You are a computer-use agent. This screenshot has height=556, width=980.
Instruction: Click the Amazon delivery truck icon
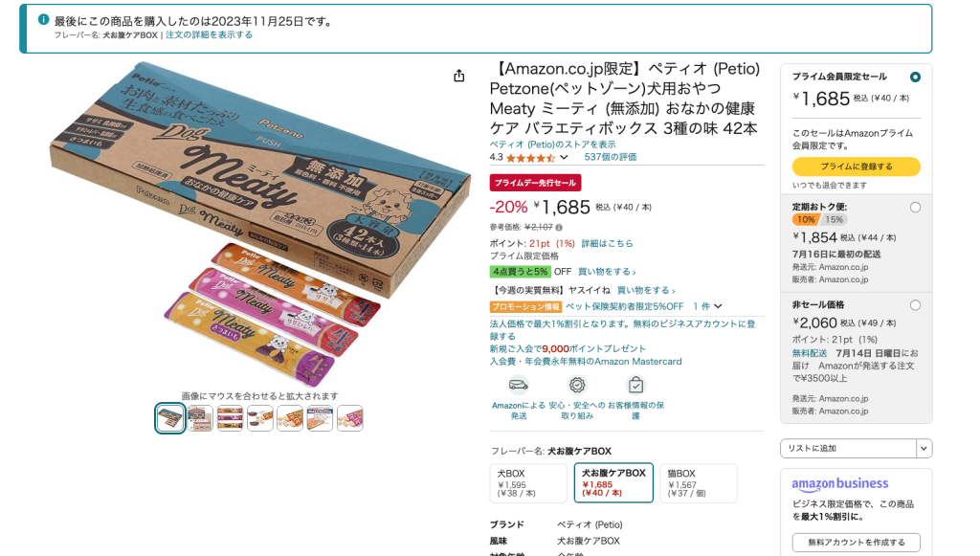click(518, 385)
